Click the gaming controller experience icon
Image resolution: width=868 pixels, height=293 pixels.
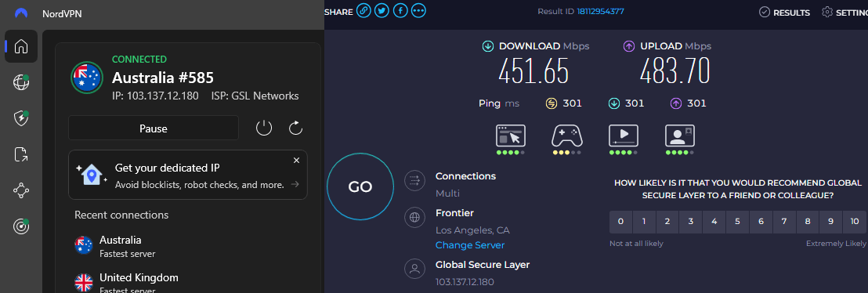coord(567,136)
